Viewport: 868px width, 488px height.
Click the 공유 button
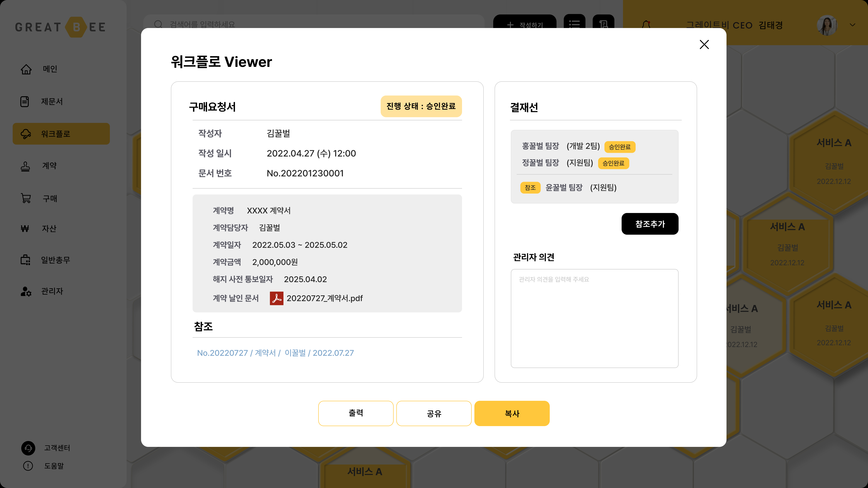[434, 413]
